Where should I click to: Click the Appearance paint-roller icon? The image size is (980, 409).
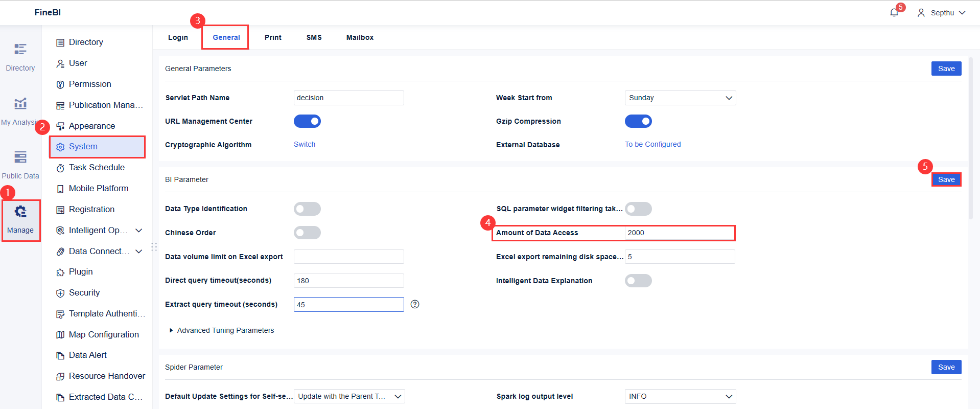click(60, 126)
